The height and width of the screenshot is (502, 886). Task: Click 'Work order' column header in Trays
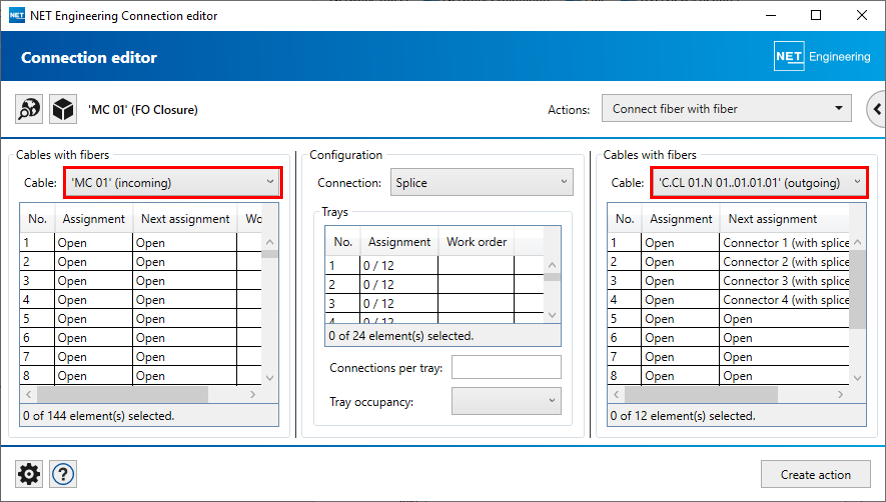coord(476,241)
